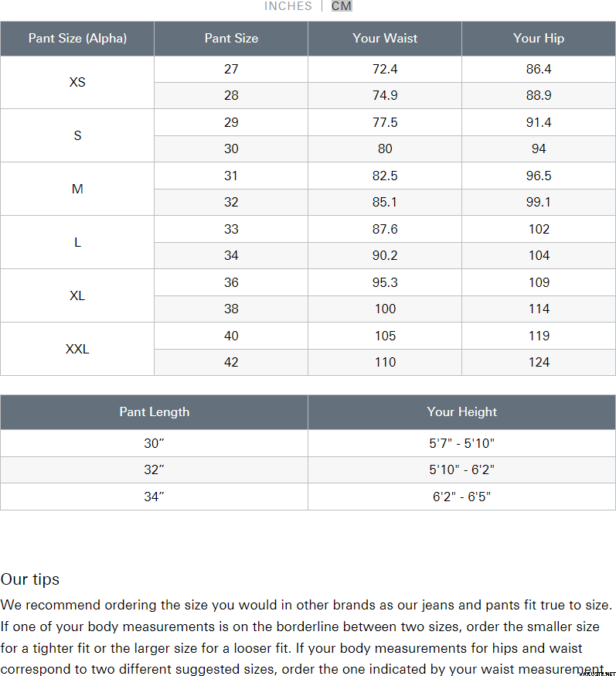Click the 96.5 hip measurement

[x=539, y=176]
